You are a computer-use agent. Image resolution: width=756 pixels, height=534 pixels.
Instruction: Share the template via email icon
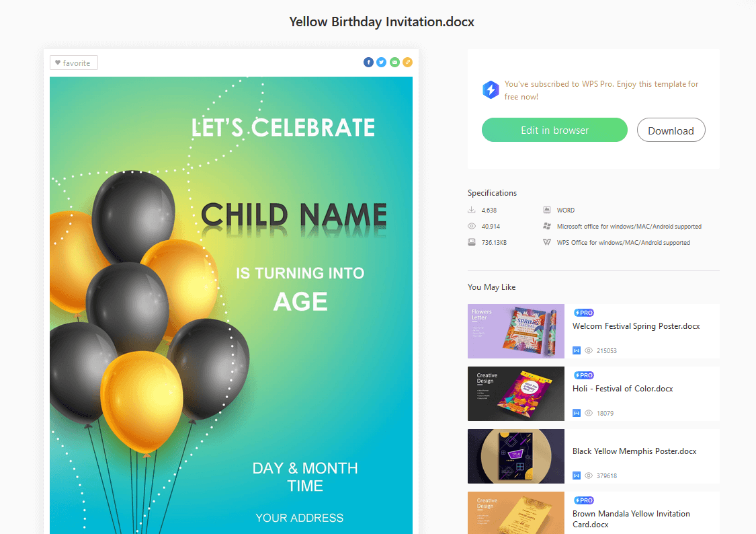(x=394, y=63)
